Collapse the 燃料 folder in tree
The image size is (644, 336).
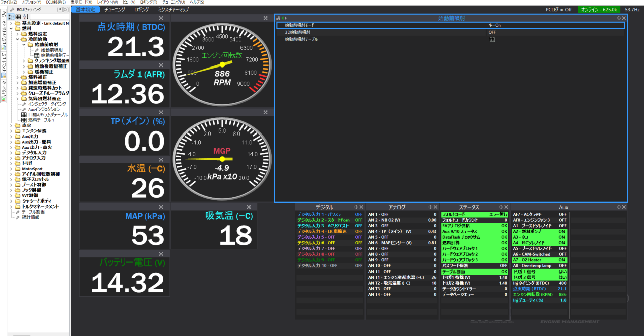coord(11,29)
